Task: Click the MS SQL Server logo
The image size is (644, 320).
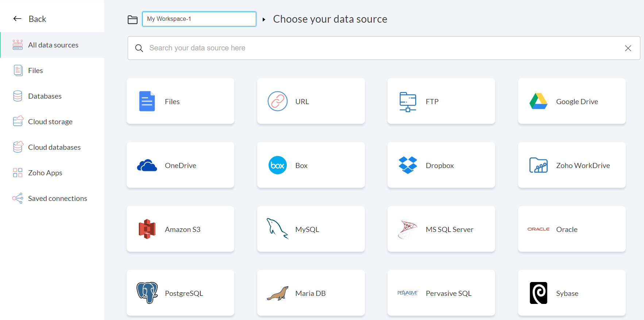Action: point(408,229)
